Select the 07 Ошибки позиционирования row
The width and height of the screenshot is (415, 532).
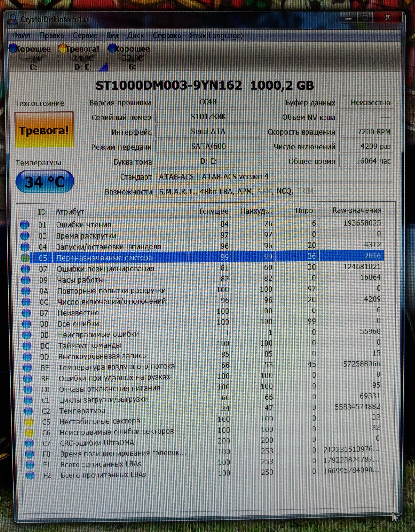coord(105,269)
